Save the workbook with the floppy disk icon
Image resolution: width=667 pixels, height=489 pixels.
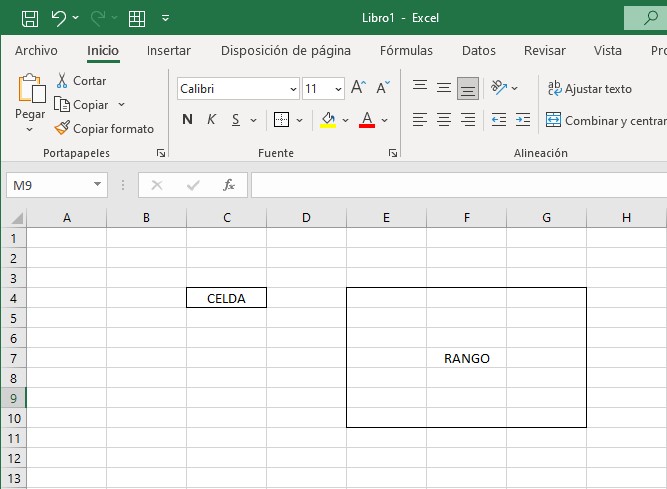(x=30, y=18)
